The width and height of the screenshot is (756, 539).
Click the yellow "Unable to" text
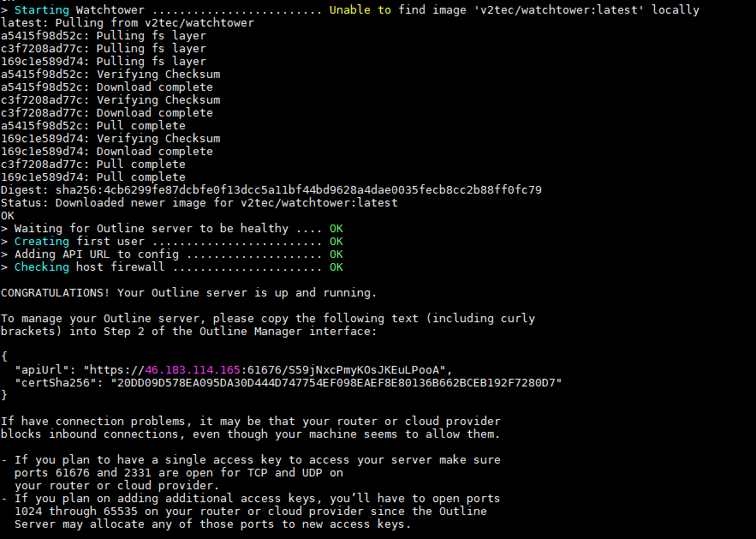point(360,10)
